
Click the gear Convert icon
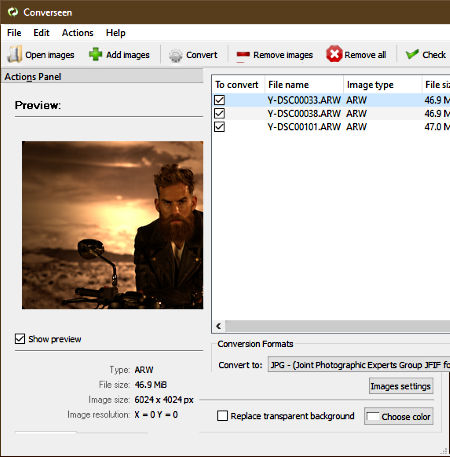click(x=175, y=55)
